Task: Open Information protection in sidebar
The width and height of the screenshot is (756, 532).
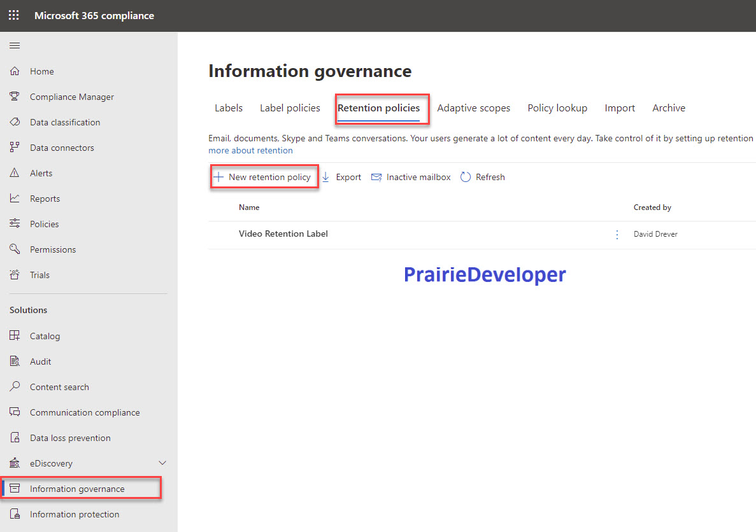Action: (75, 514)
